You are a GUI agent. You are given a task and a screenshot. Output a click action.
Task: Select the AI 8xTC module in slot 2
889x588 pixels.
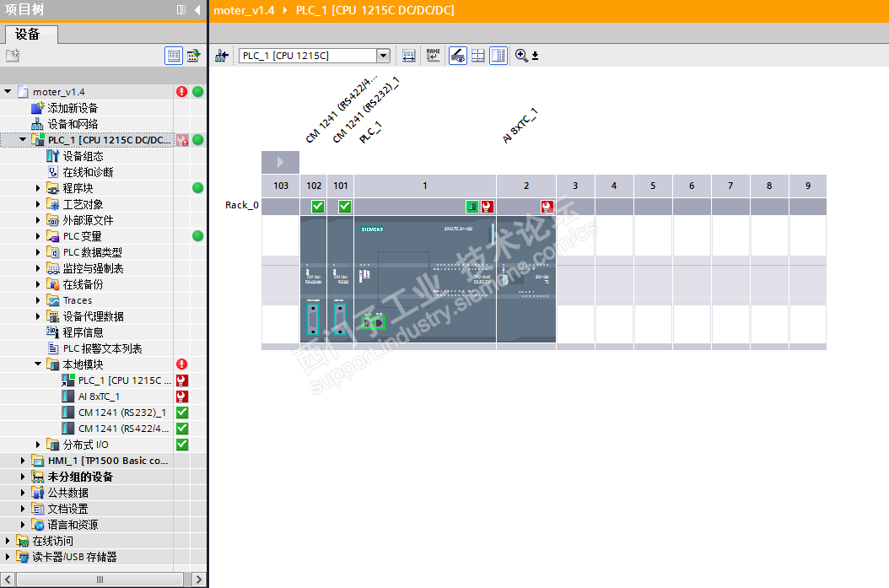(x=526, y=279)
